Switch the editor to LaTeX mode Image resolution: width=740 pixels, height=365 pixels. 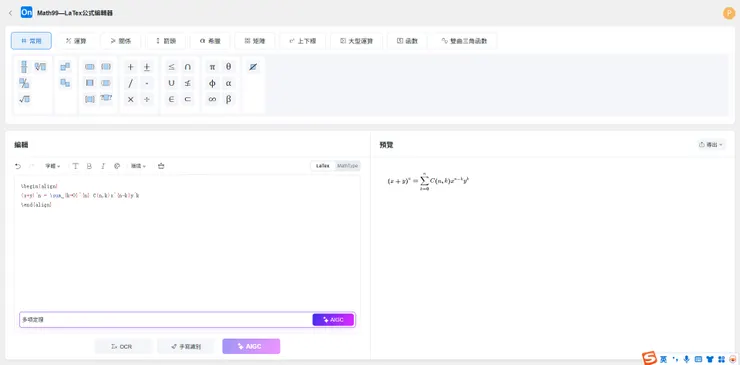[x=323, y=166]
